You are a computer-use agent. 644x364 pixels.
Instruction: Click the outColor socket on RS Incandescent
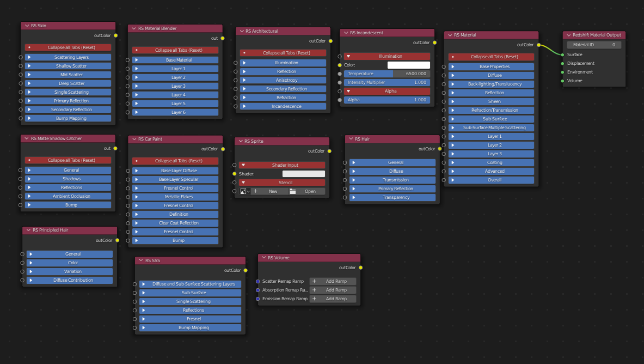pos(434,43)
